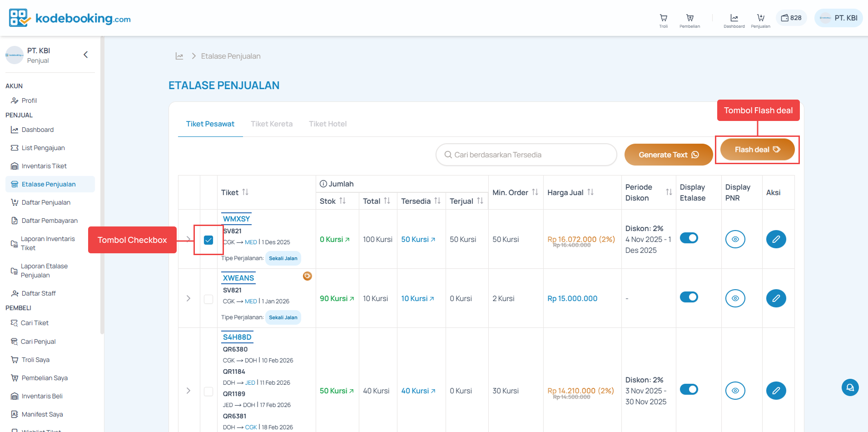Viewport: 868px width, 432px height.
Task: Click the Pembelian cart icon in header
Action: point(689,19)
